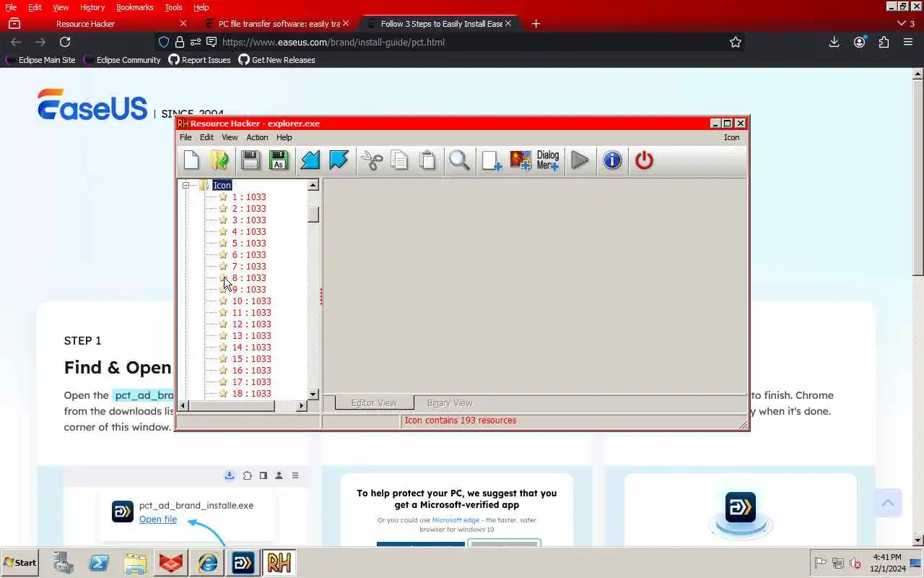Open the Action menu
The image size is (924, 578).
click(x=257, y=137)
